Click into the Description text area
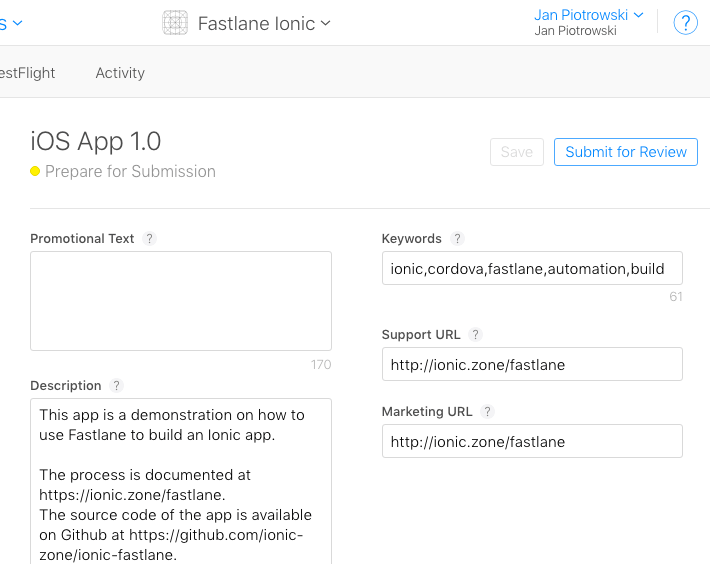The image size is (710, 564). tap(181, 482)
